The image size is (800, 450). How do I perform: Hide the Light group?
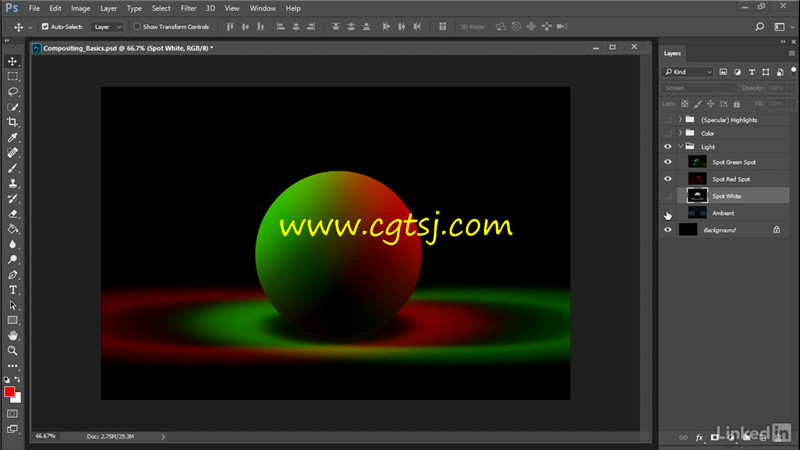click(x=668, y=147)
